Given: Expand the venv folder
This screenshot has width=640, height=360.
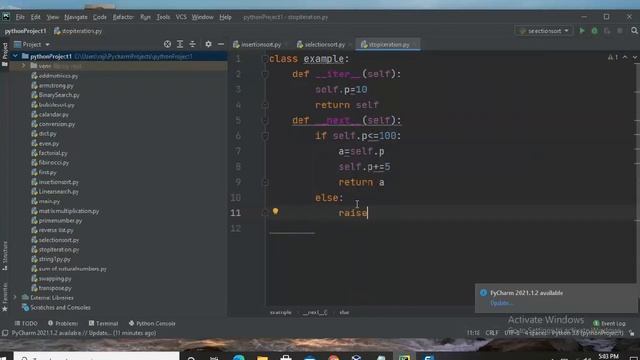Looking at the screenshot, I should pyautogui.click(x=24, y=66).
